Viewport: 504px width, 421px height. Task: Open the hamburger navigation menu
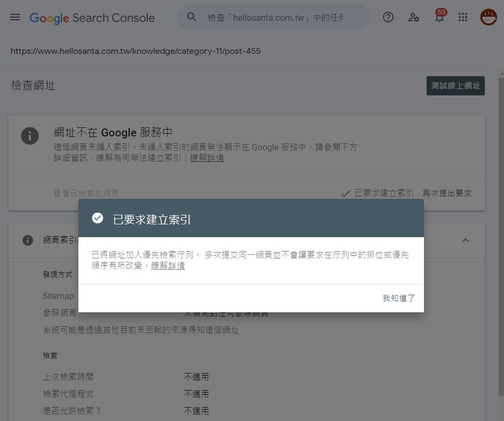(15, 17)
